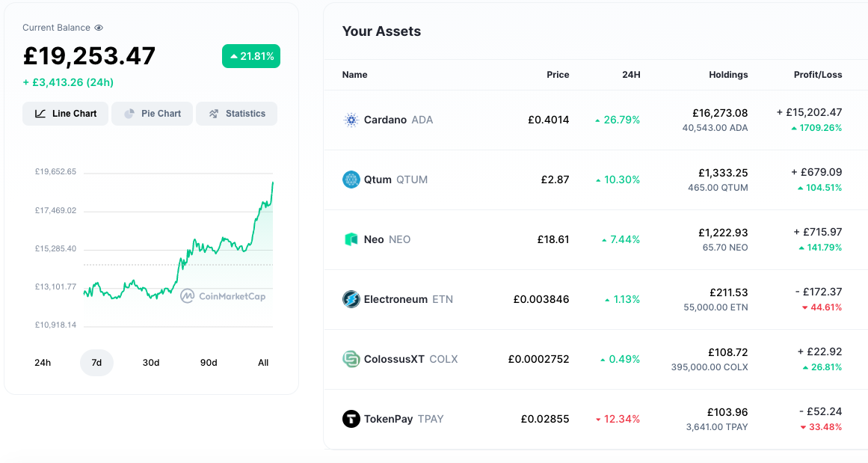Click the Neo coin logo icon

click(351, 239)
